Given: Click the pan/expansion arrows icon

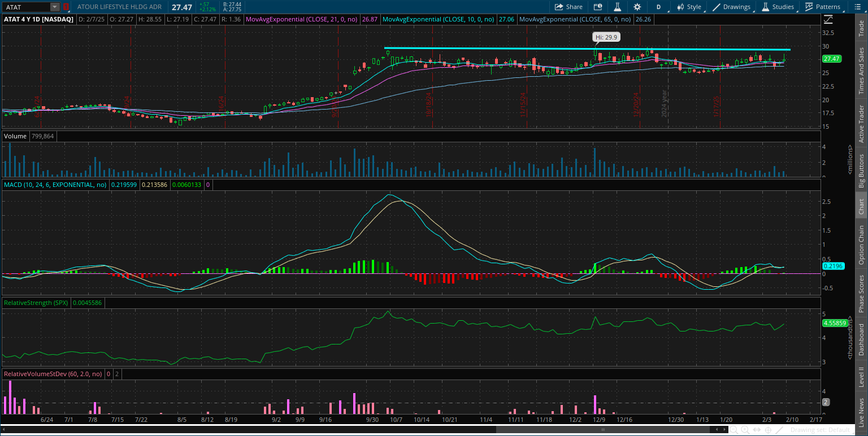Looking at the screenshot, I should point(758,430).
